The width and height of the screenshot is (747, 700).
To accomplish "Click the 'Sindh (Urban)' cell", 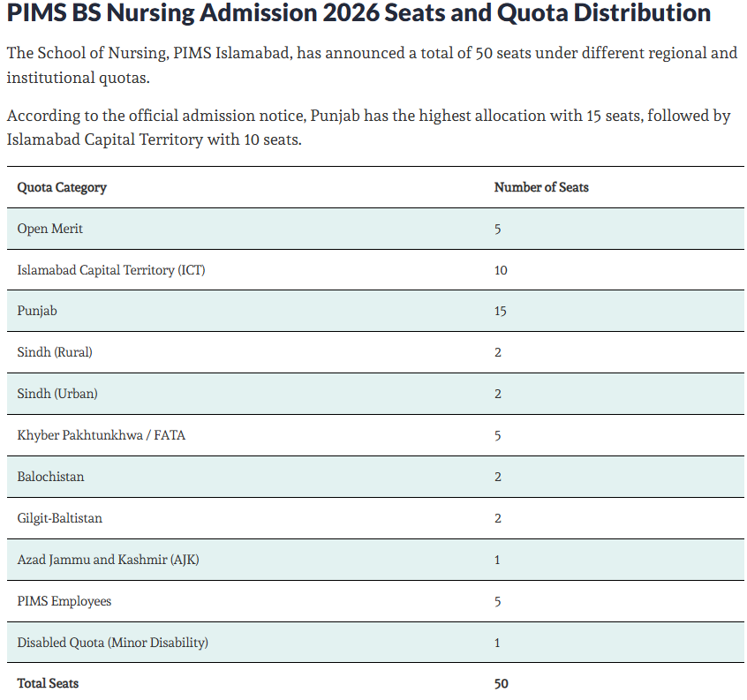I will point(57,395).
